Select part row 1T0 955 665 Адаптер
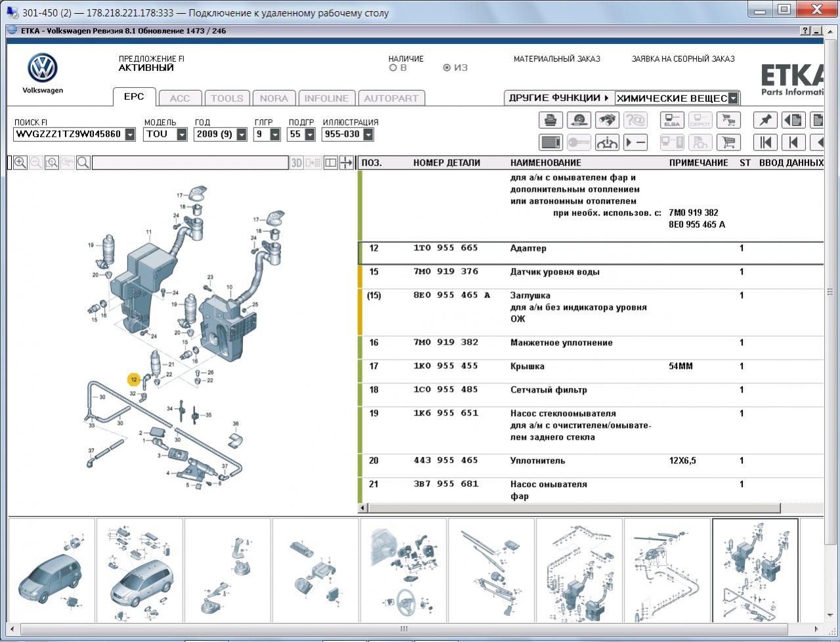 [590, 253]
